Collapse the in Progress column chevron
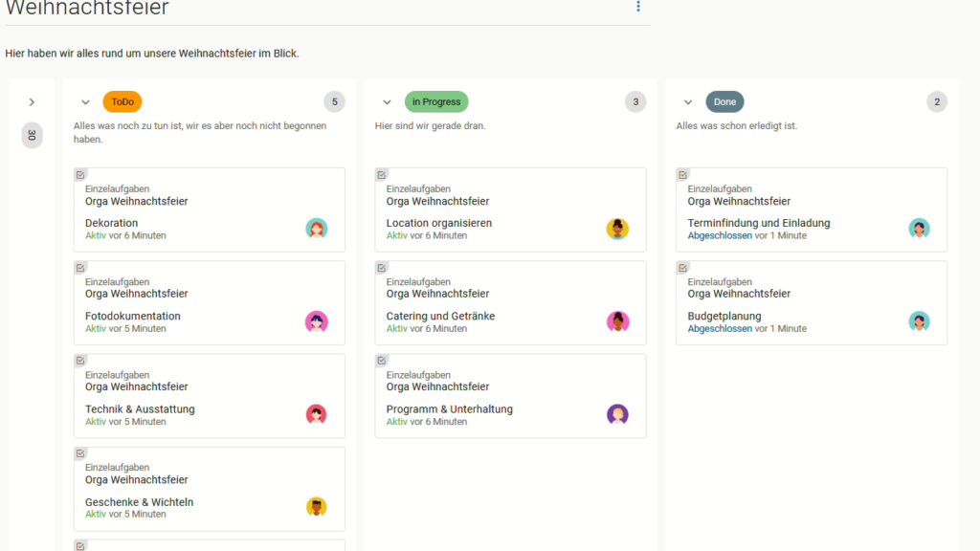 388,102
